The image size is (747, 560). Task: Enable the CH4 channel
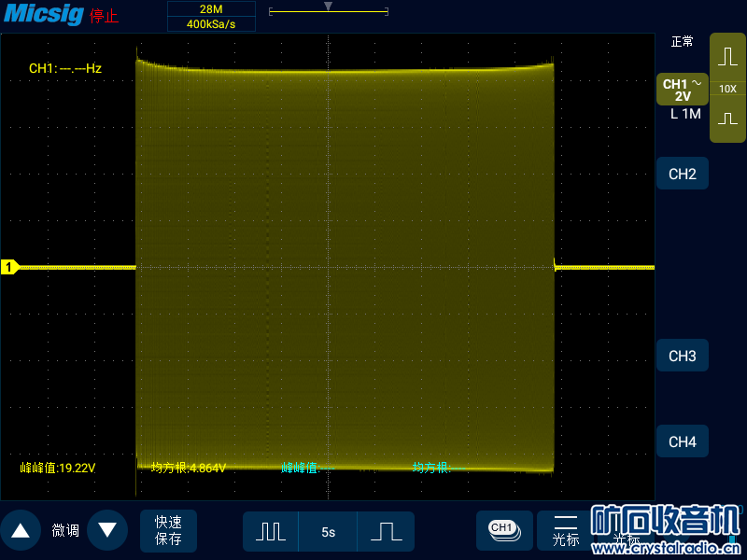[683, 441]
